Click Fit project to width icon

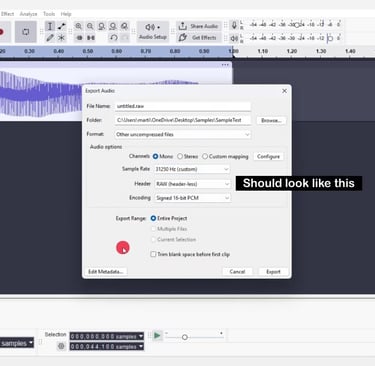click(113, 26)
